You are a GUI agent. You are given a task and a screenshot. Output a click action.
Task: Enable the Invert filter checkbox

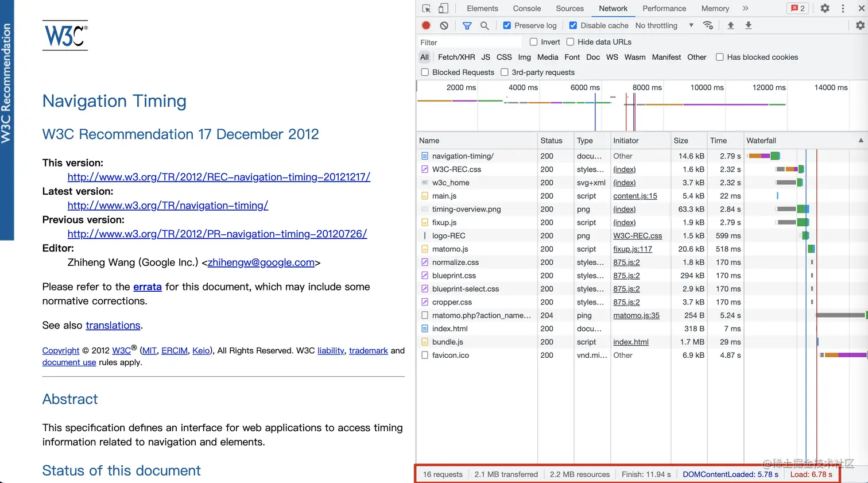coord(533,42)
